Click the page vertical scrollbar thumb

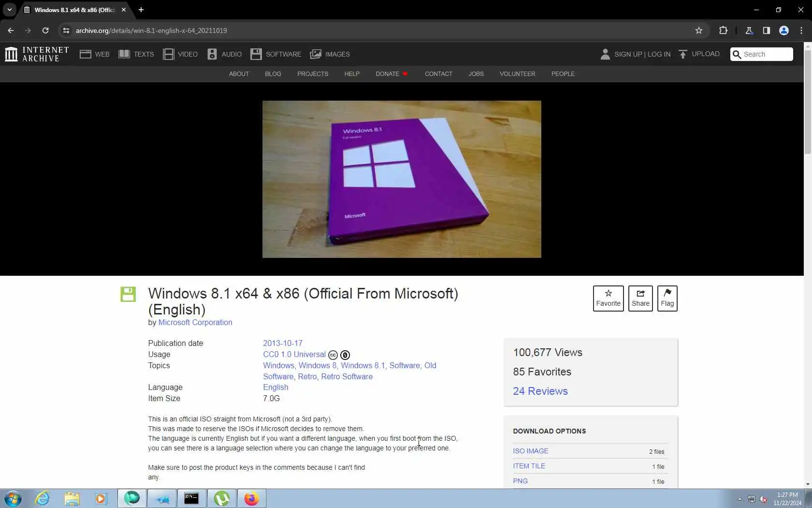808,102
